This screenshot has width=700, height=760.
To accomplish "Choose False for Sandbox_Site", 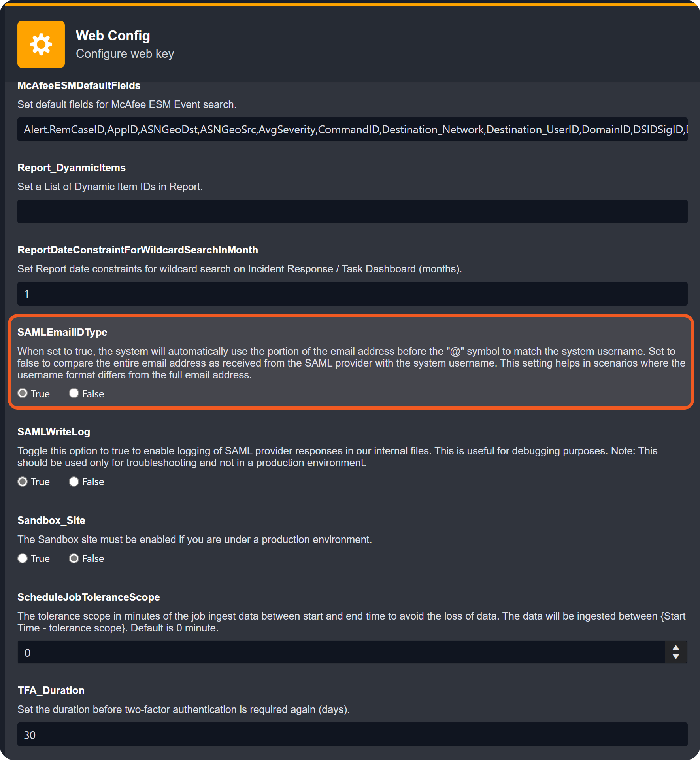I will click(x=74, y=558).
